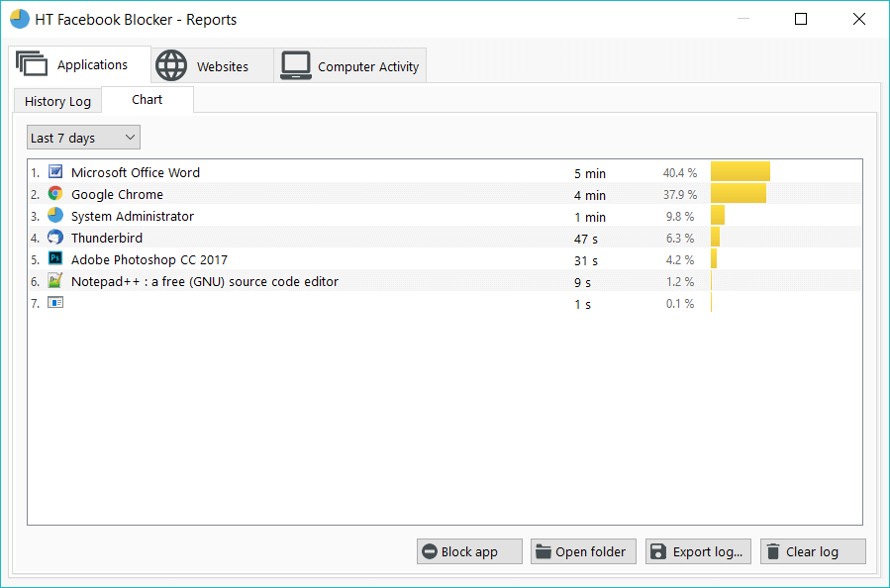Click the Clear log button
Image resolution: width=890 pixels, height=588 pixels.
(813, 551)
